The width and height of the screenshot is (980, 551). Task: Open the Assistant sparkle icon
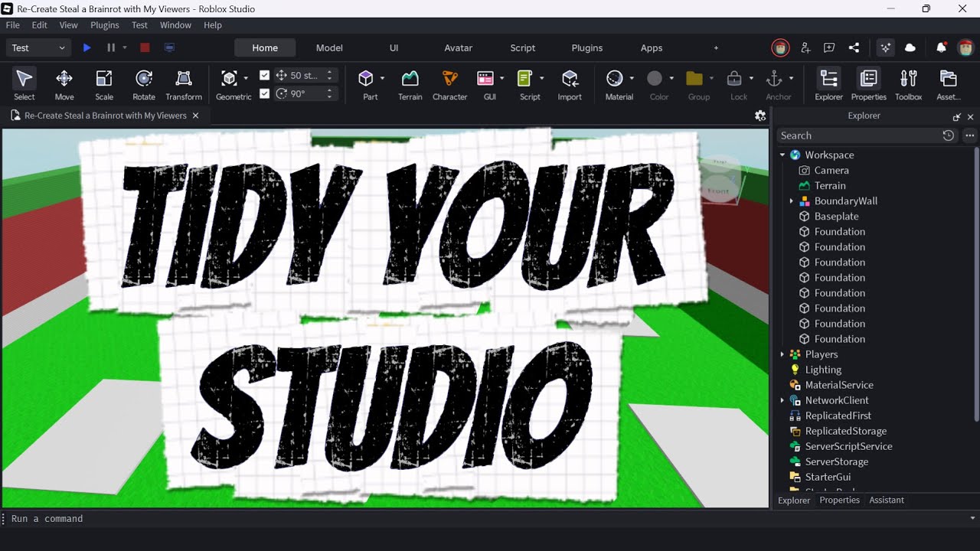coord(886,47)
